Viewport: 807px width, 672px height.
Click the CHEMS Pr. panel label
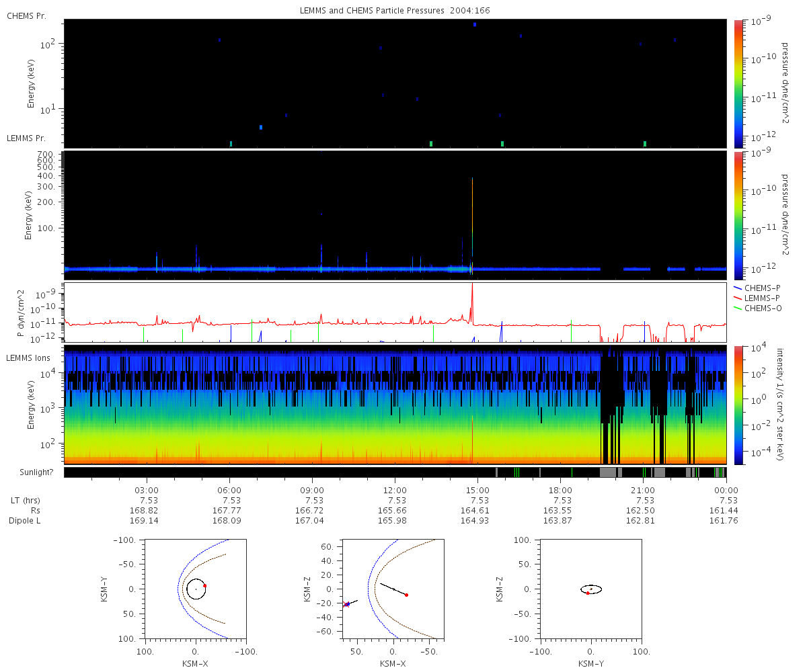(26, 15)
